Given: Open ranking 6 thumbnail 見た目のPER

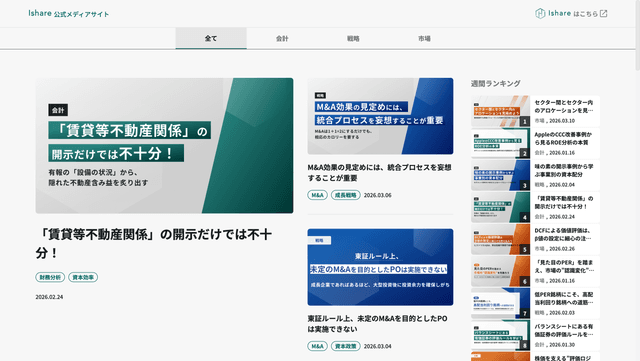Looking at the screenshot, I should [x=500, y=271].
